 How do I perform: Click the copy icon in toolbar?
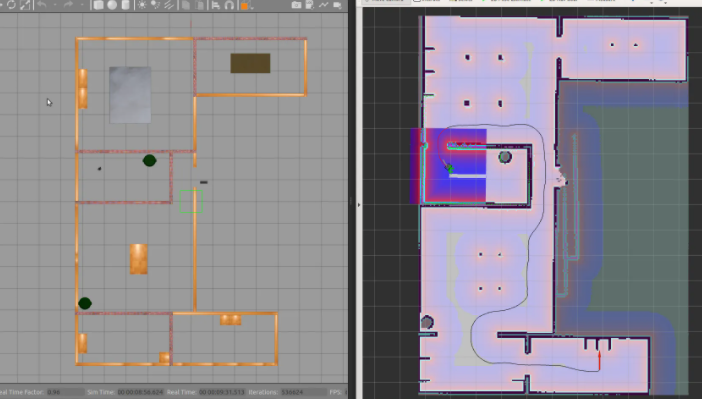pos(186,5)
